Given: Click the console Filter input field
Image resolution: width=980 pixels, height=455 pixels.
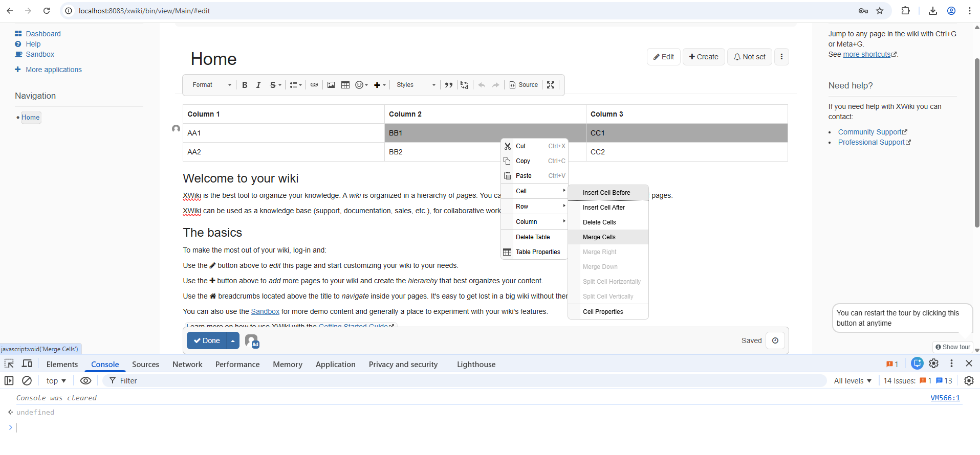Looking at the screenshot, I should click(x=461, y=381).
